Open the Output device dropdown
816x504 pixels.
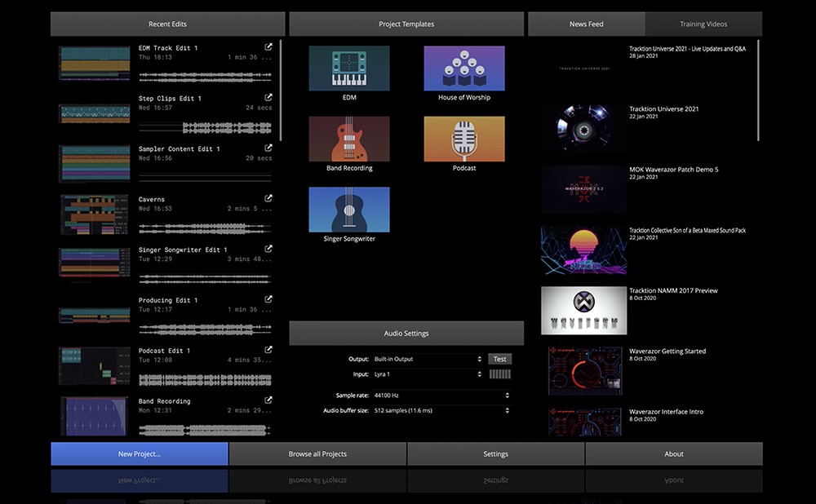pyautogui.click(x=428, y=359)
